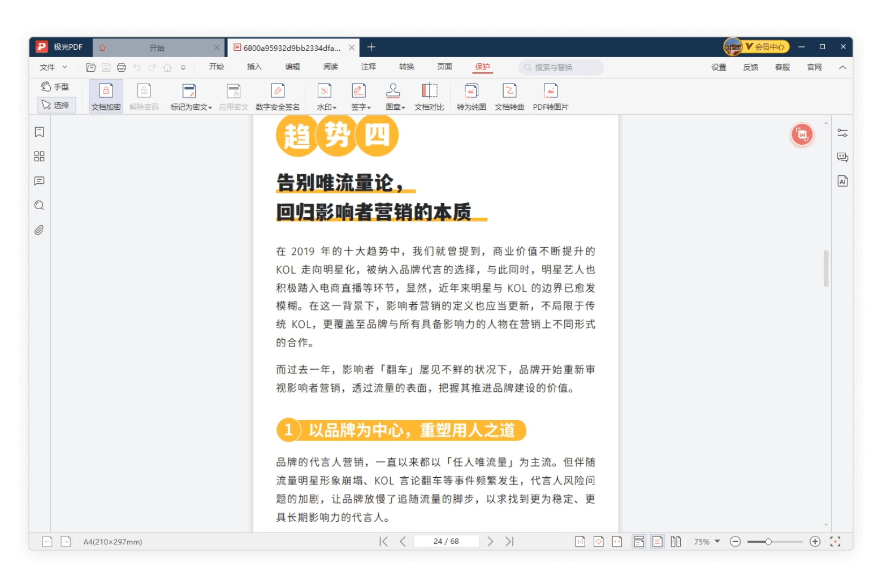882x588 pixels.
Task: Click the page number field 24 / 68
Action: coord(446,542)
